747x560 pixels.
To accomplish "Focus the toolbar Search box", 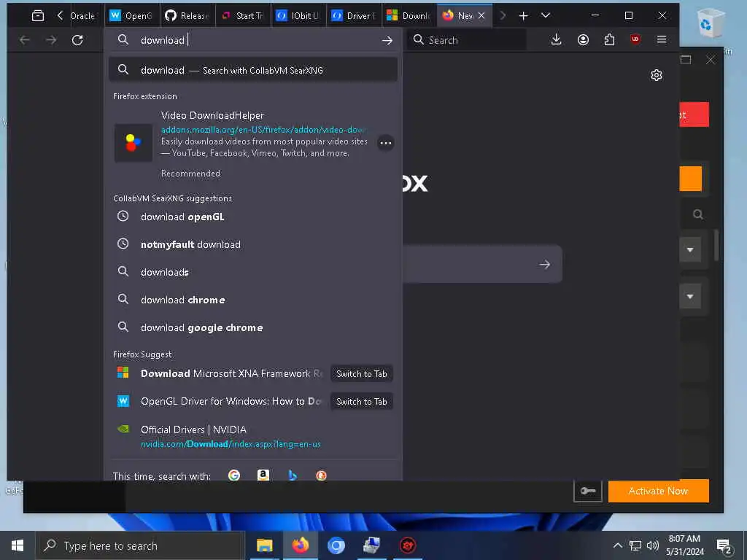I will (467, 40).
